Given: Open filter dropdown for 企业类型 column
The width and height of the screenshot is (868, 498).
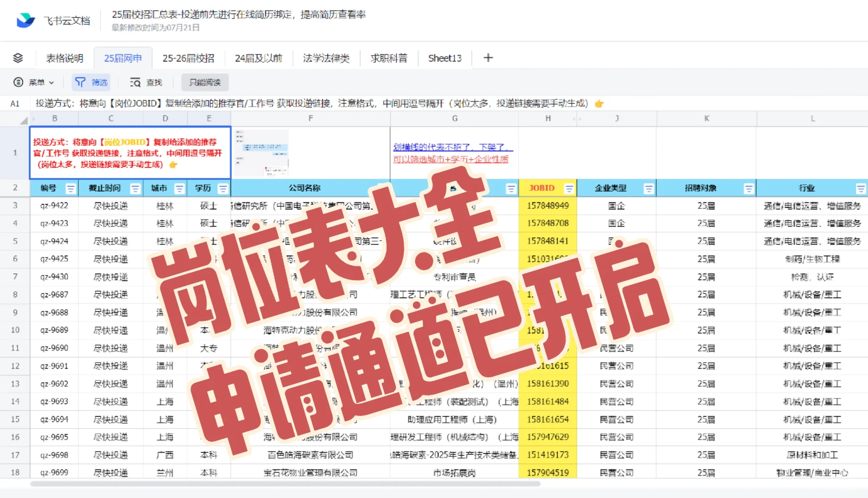Looking at the screenshot, I should (x=649, y=189).
